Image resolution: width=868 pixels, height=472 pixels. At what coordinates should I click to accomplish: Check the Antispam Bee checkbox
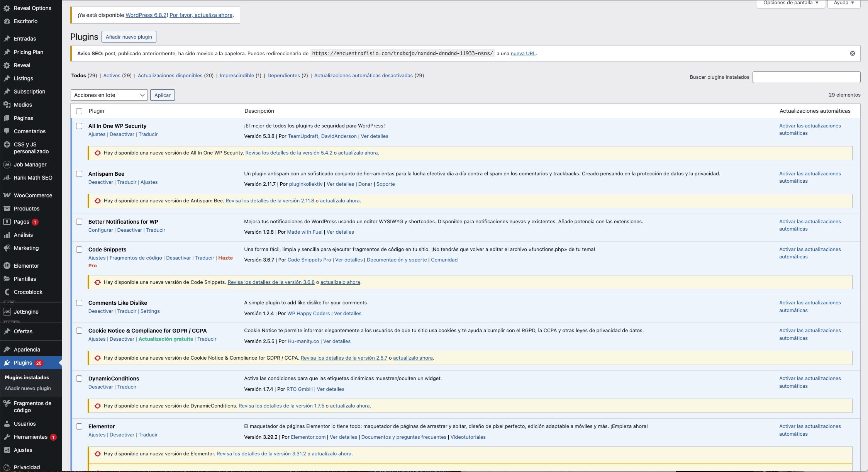click(x=79, y=174)
